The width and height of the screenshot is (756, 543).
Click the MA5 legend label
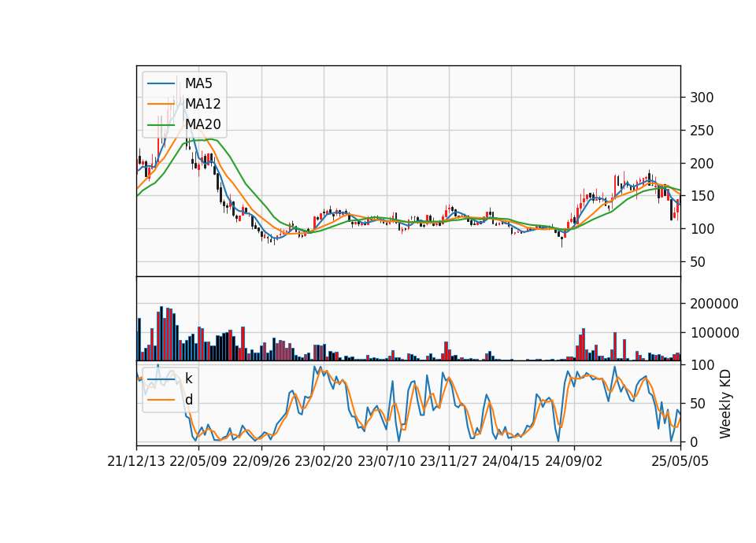coord(198,83)
